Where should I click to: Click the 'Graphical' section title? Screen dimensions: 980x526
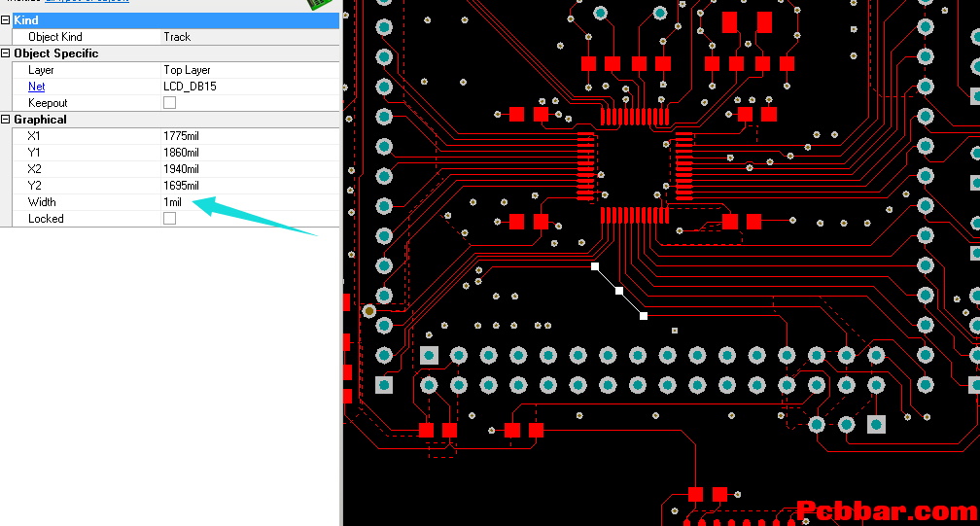coord(40,120)
